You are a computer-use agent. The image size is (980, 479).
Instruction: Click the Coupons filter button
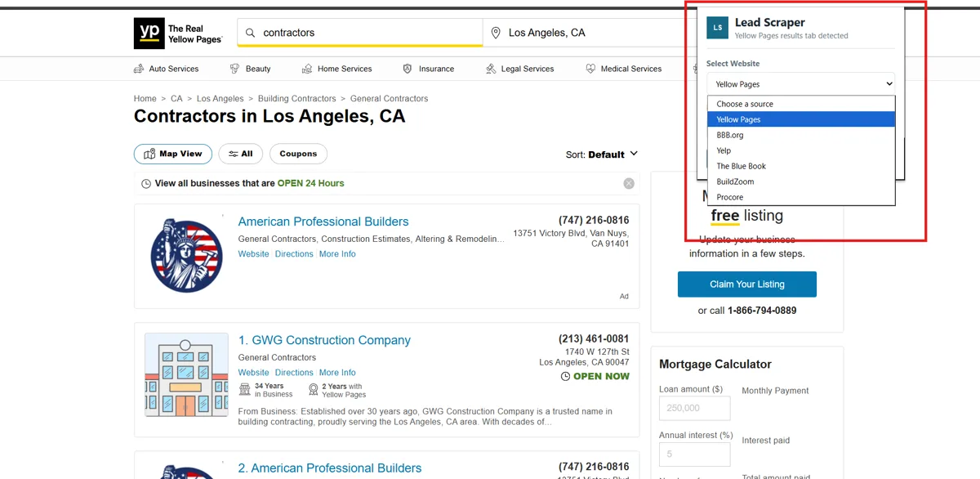pos(298,154)
